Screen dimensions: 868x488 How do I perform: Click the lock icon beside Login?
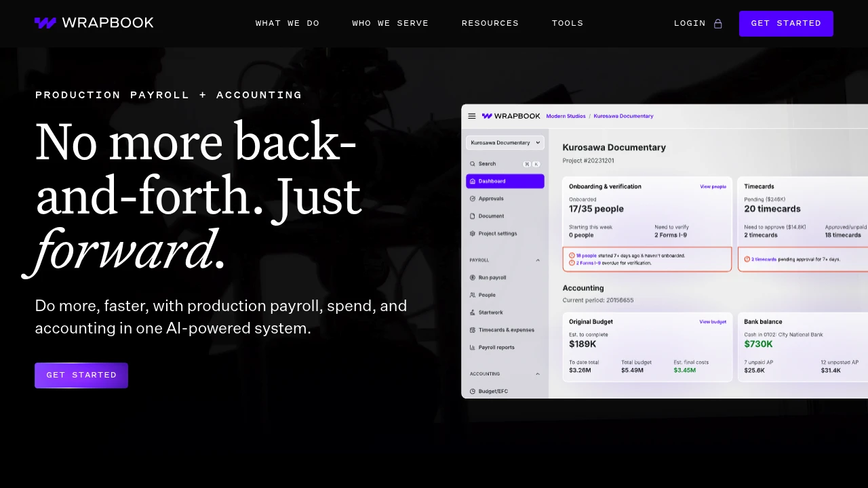[x=718, y=23]
